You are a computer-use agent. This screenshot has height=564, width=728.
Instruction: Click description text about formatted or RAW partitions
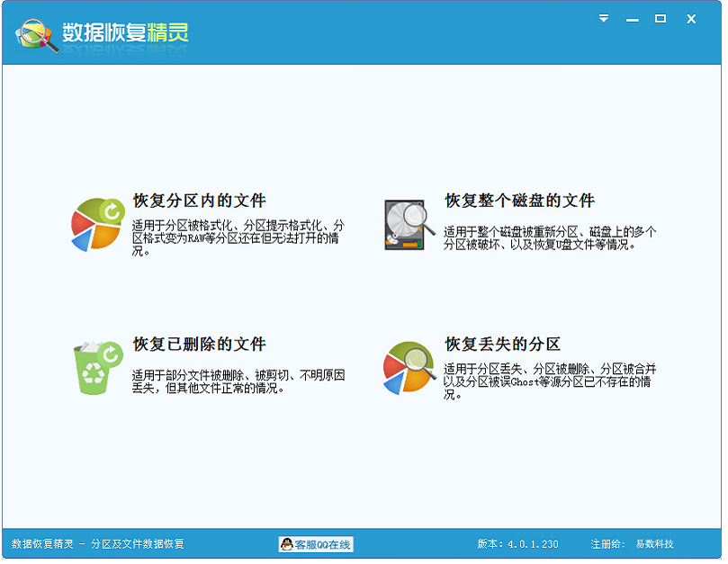point(238,237)
